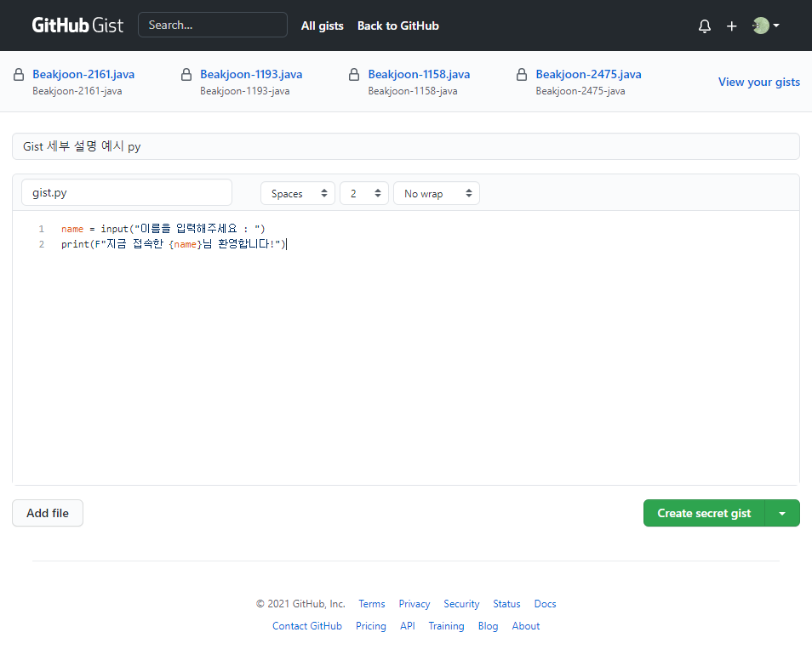
Task: Open the user avatar menu
Action: [765, 26]
